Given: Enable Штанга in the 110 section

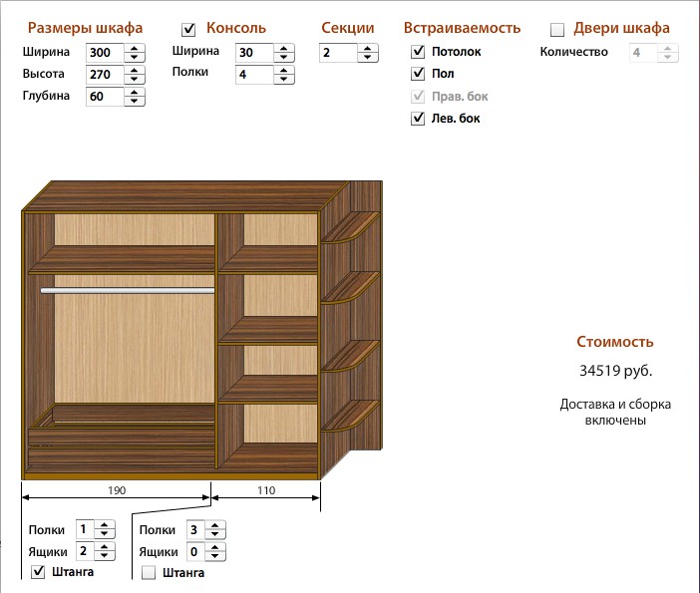Looking at the screenshot, I should 149,572.
